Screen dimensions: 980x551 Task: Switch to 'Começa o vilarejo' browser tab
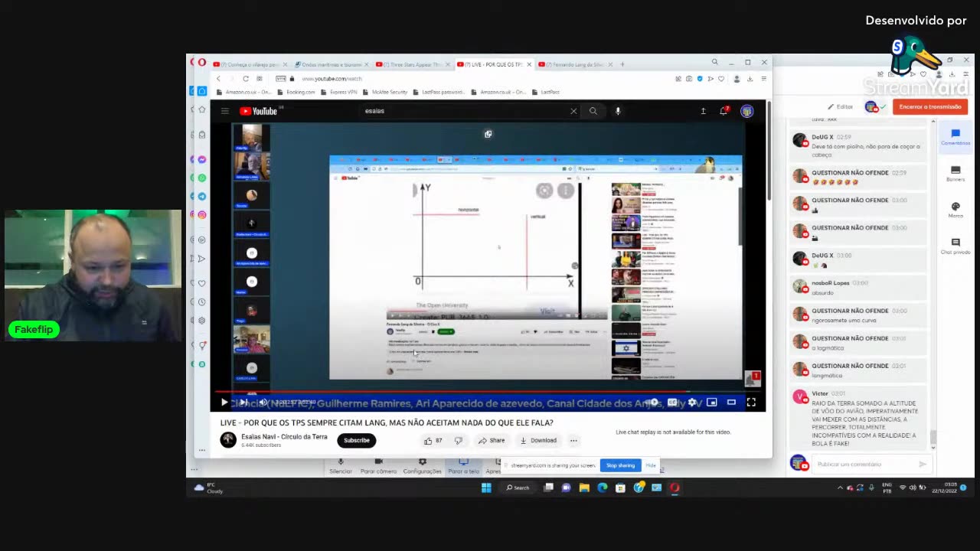pyautogui.click(x=248, y=65)
